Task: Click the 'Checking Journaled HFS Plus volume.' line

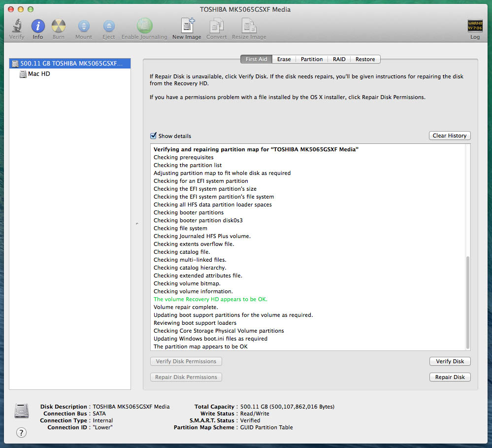Action: pos(202,236)
